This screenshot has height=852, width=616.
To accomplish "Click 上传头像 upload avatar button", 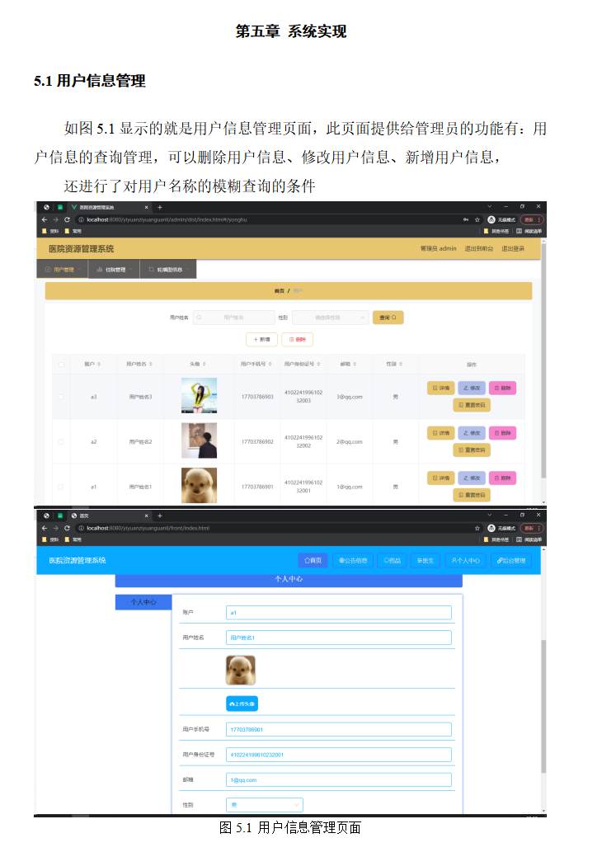I will (x=242, y=704).
